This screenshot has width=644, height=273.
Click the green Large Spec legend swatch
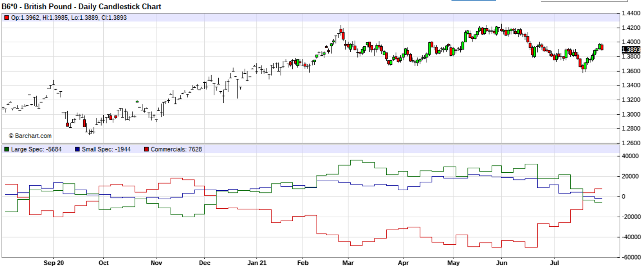click(7, 149)
